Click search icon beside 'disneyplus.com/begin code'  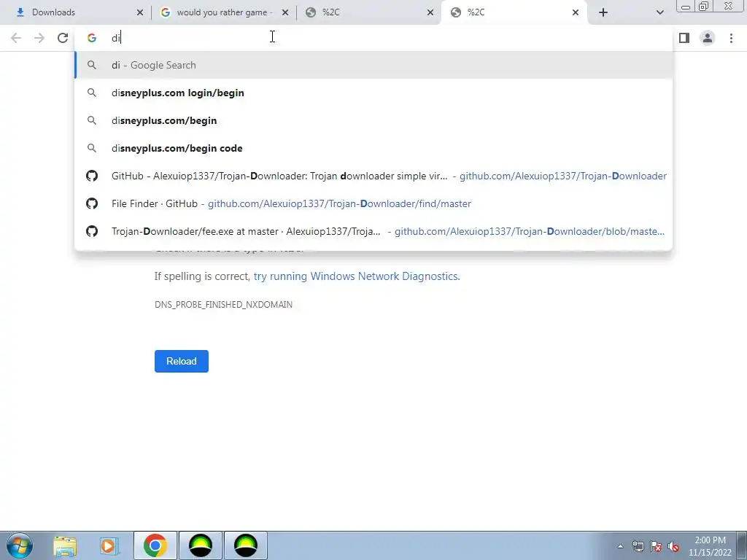(x=92, y=148)
